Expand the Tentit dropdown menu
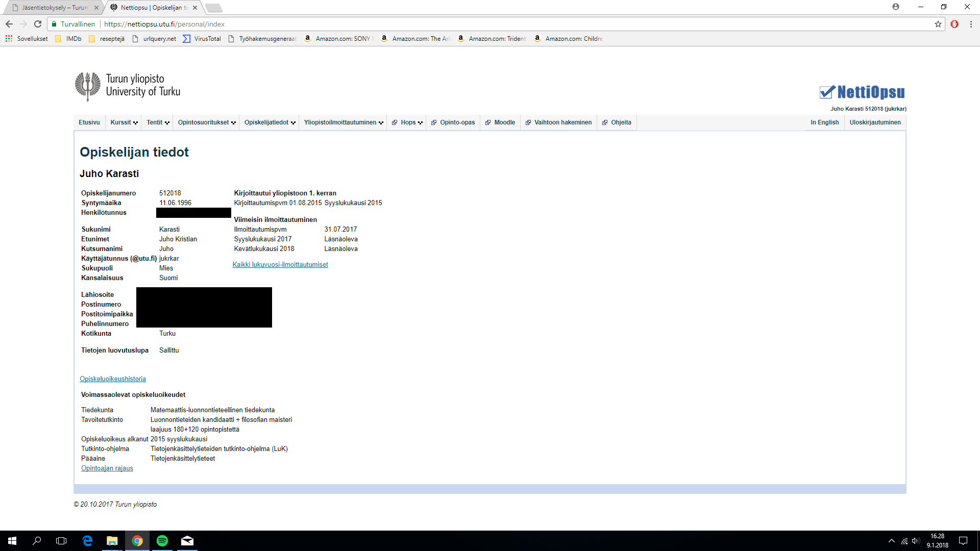This screenshot has width=980, height=551. click(x=158, y=122)
